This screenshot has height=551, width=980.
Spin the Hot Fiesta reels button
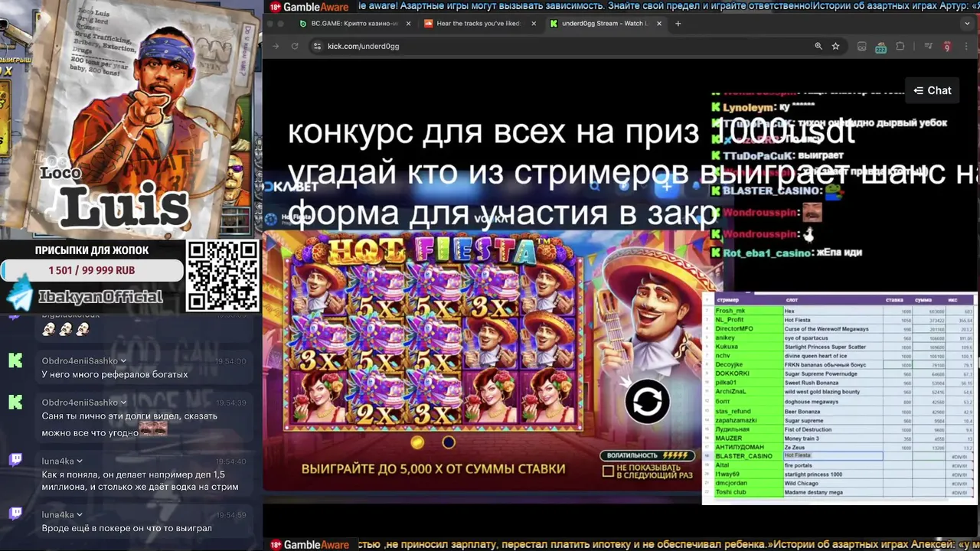click(x=647, y=401)
